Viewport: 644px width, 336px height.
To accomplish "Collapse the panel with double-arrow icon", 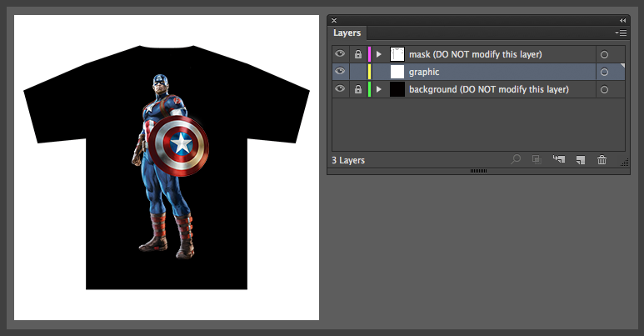I will pos(622,20).
